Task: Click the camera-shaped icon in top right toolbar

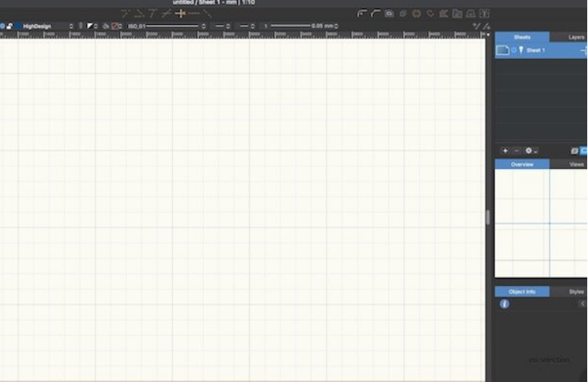Action: [389, 14]
